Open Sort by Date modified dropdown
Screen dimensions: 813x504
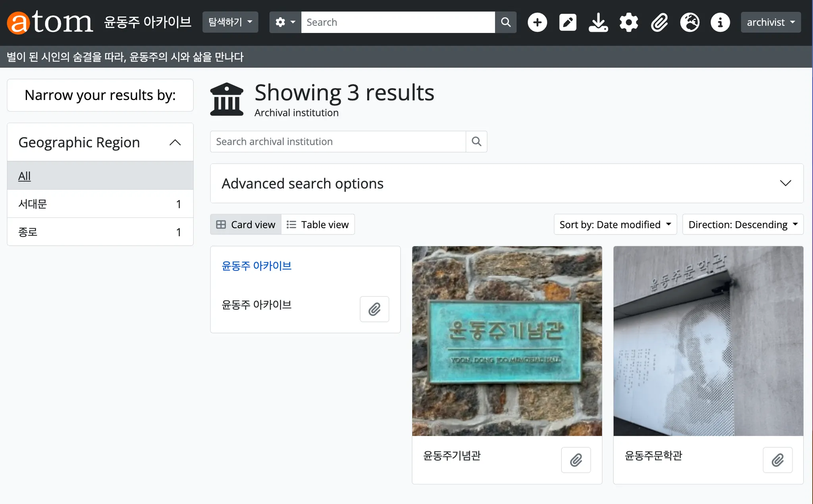[615, 225]
